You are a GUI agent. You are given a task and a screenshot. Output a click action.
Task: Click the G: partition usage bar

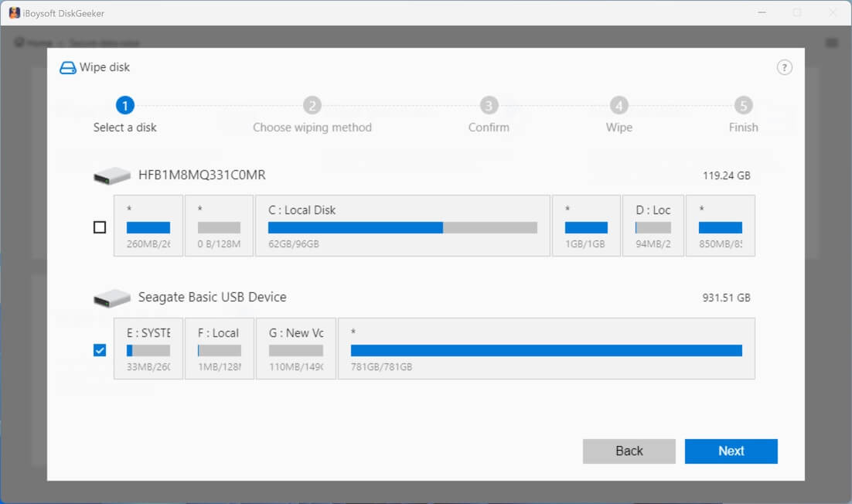(296, 350)
